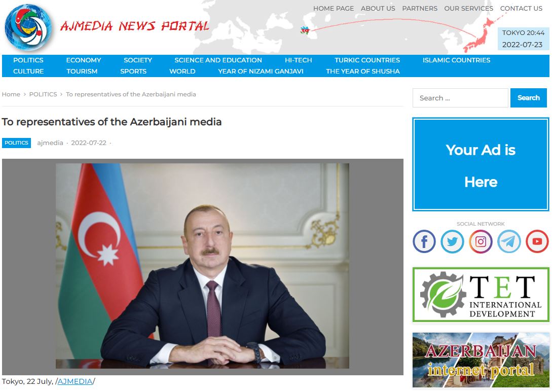The width and height of the screenshot is (552, 392).
Task: Open ISLAMIC COUNTRIES category
Action: click(456, 60)
